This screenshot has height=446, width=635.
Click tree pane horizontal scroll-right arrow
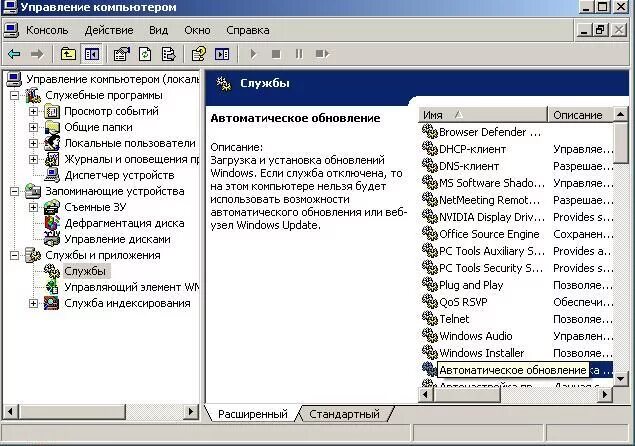point(190,412)
